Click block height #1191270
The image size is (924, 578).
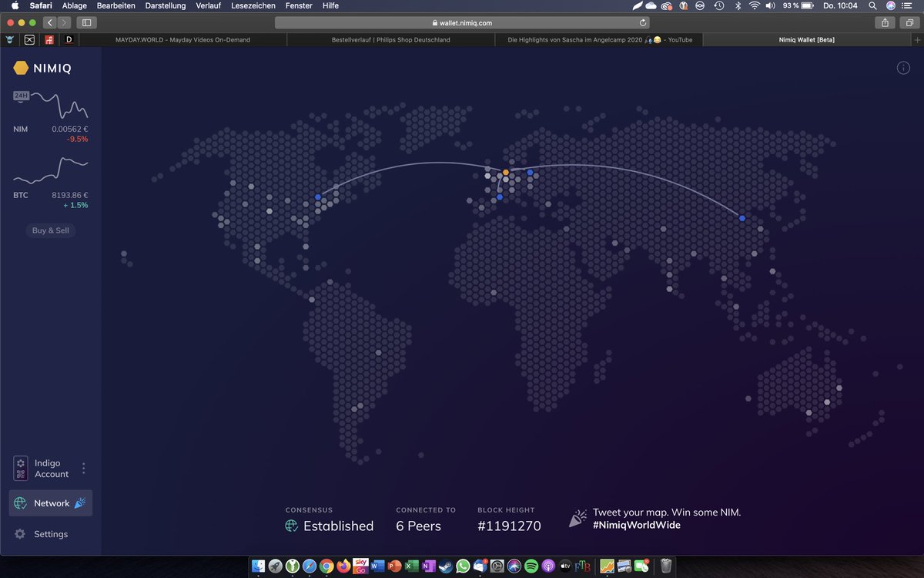coord(509,526)
